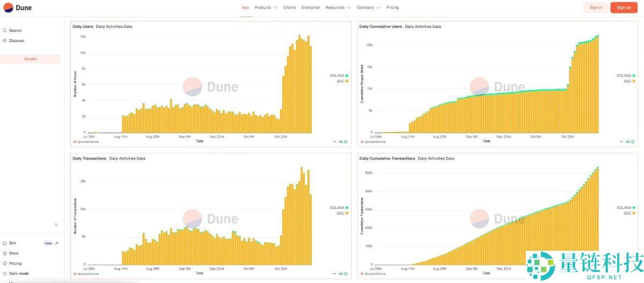Image resolution: width=644 pixels, height=283 pixels.
Task: Toggle Dark mode in the sidebar
Action: click(x=18, y=273)
